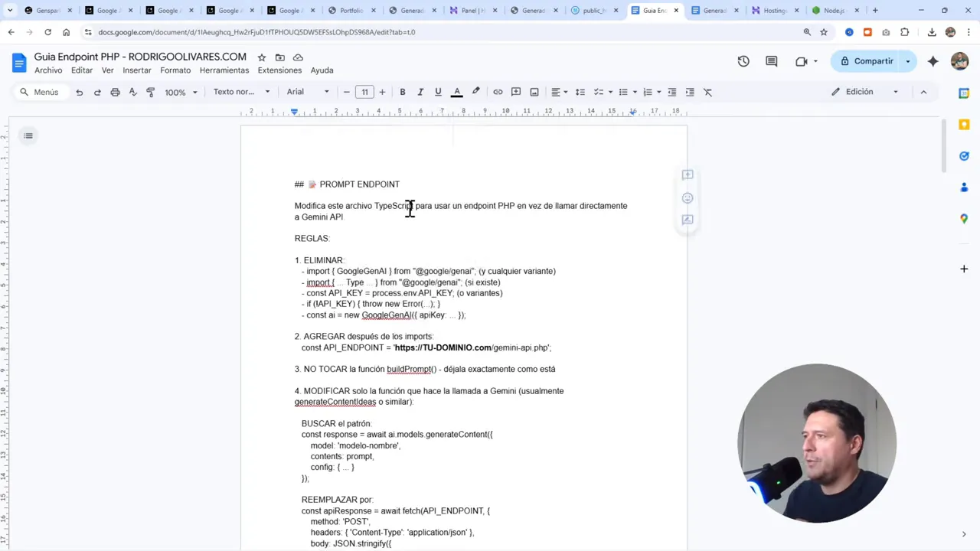Open the document outline icon
This screenshot has width=980, height=551.
(28, 135)
